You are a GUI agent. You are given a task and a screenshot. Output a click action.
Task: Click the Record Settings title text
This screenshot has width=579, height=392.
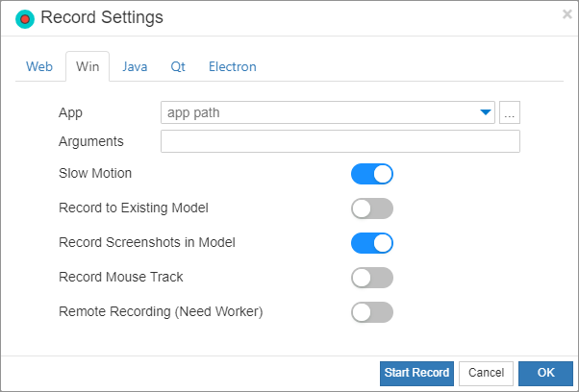pyautogui.click(x=102, y=17)
